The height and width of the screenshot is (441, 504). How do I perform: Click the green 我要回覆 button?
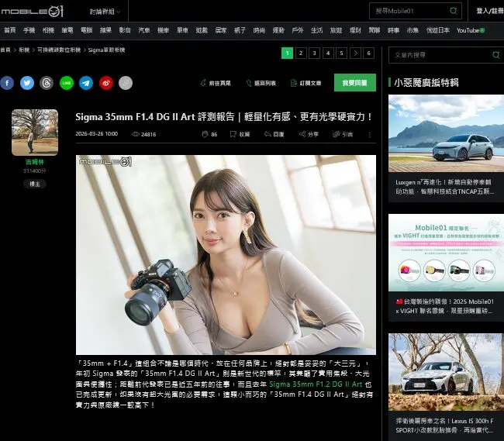(x=354, y=83)
